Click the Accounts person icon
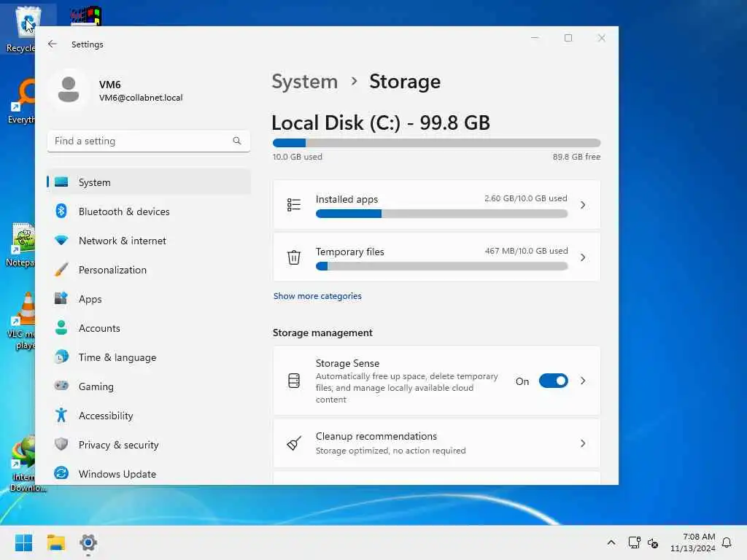 (61, 327)
